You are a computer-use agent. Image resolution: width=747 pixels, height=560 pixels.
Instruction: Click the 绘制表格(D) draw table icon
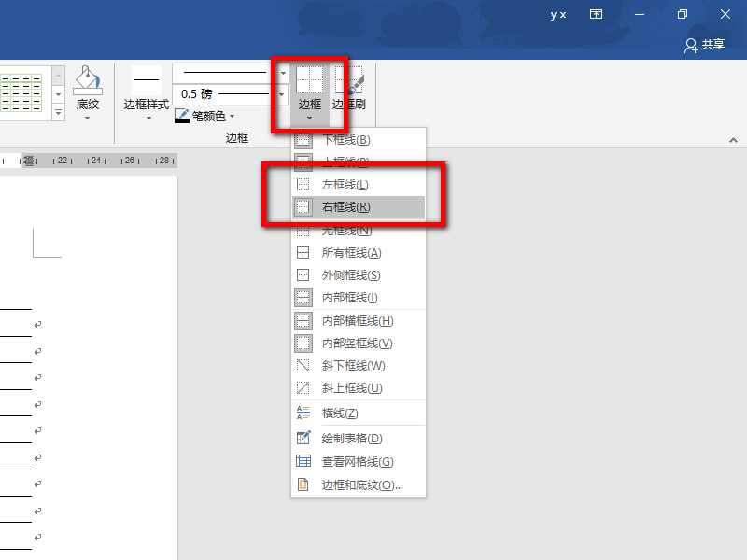point(303,438)
